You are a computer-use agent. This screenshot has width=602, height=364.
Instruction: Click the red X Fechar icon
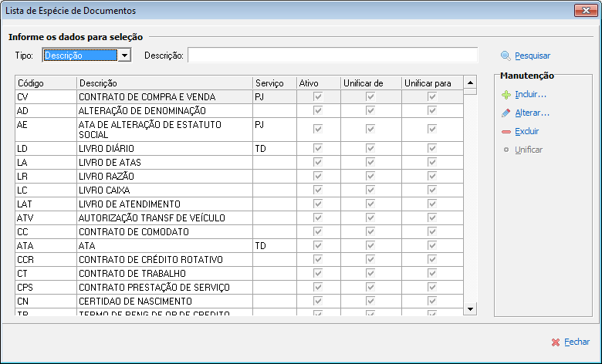coord(555,342)
